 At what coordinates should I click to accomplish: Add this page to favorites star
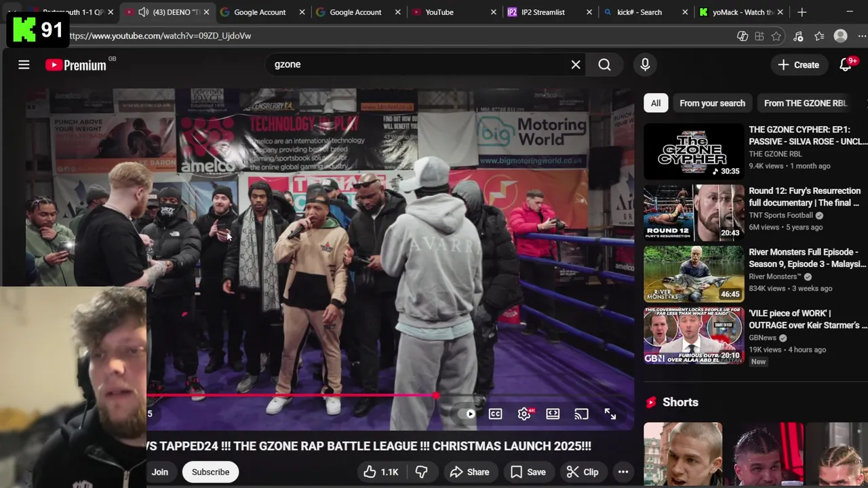776,37
